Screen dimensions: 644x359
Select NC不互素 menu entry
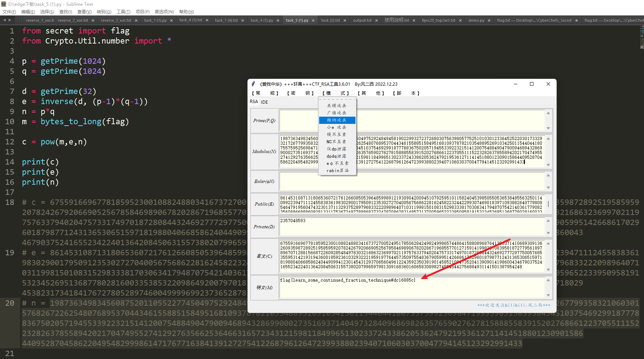coord(337,142)
